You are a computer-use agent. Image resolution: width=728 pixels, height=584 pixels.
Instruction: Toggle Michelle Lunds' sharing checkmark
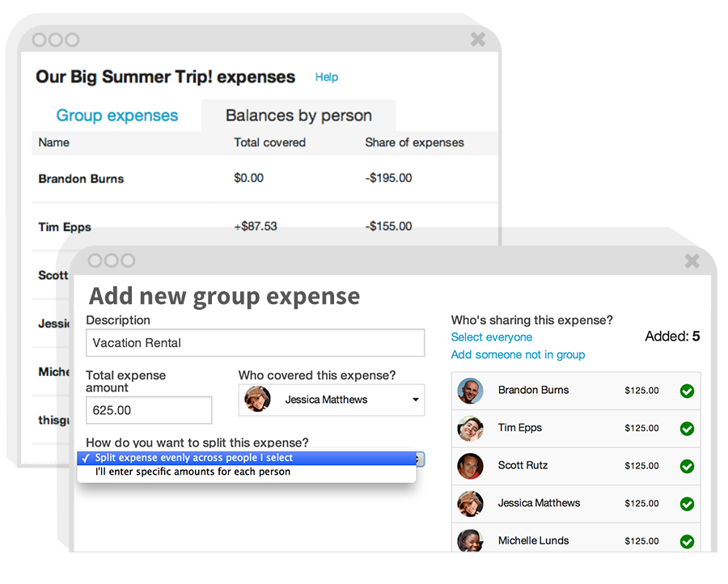coord(687,541)
